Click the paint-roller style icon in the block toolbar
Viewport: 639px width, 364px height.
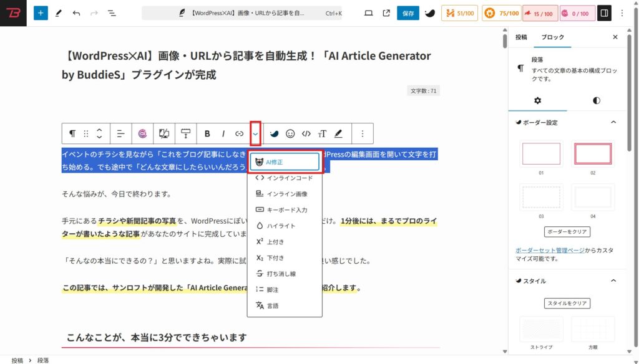point(185,133)
